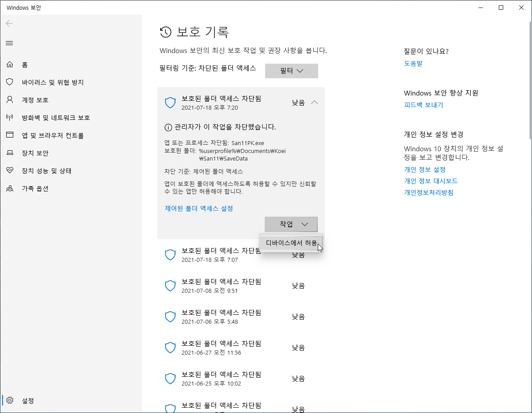This screenshot has width=532, height=413.
Task: Click shield icon of 2021-06-27 오전 11:56 entry
Action: pos(170,348)
